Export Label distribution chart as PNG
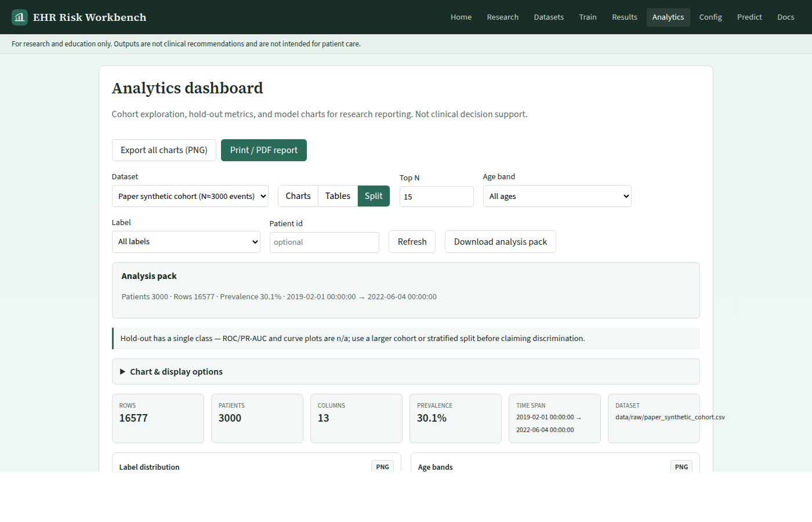Image resolution: width=812 pixels, height=522 pixels. (x=383, y=466)
